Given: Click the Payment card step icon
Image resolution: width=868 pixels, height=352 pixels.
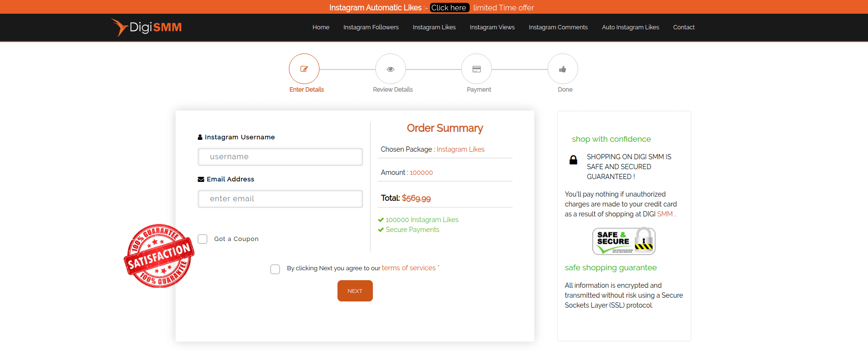Looking at the screenshot, I should coord(477,69).
